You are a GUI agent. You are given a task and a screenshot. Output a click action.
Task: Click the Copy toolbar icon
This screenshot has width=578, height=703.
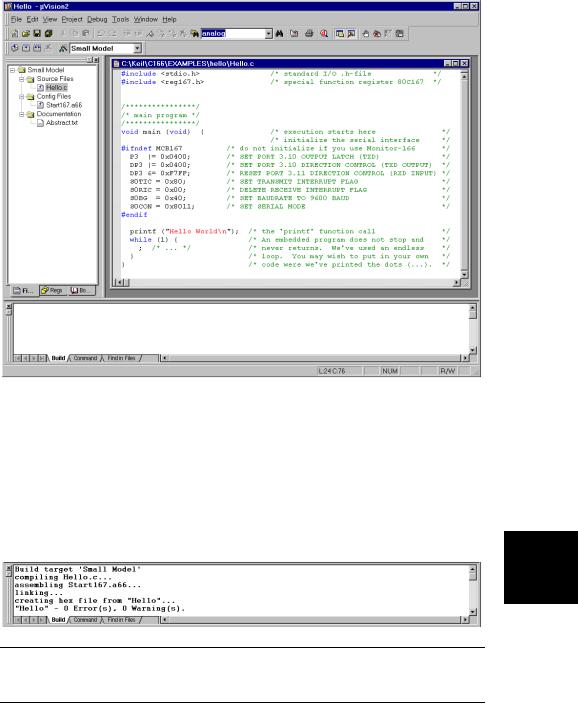click(74, 34)
